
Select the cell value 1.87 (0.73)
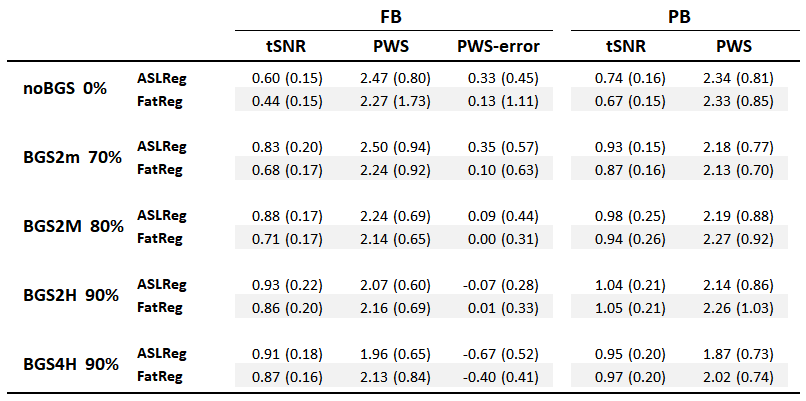tap(734, 354)
